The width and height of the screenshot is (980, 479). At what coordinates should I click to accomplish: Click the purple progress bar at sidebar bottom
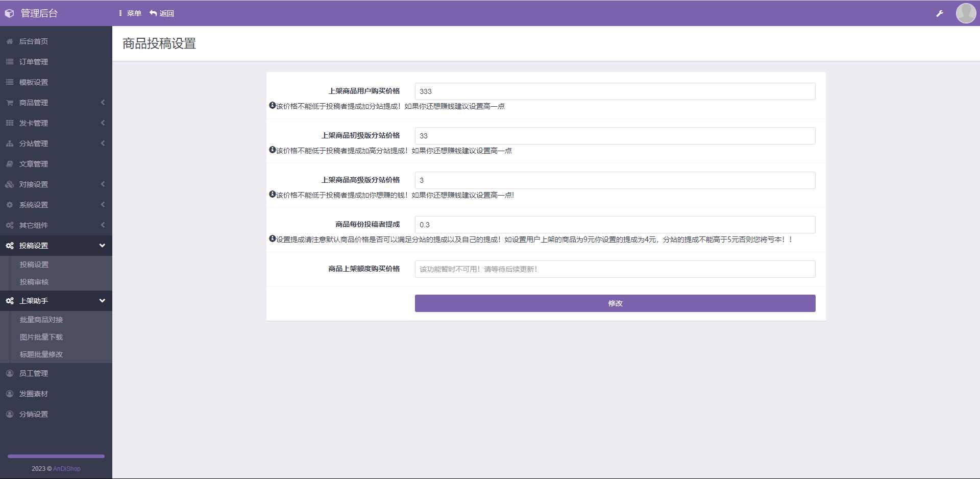pyautogui.click(x=56, y=456)
